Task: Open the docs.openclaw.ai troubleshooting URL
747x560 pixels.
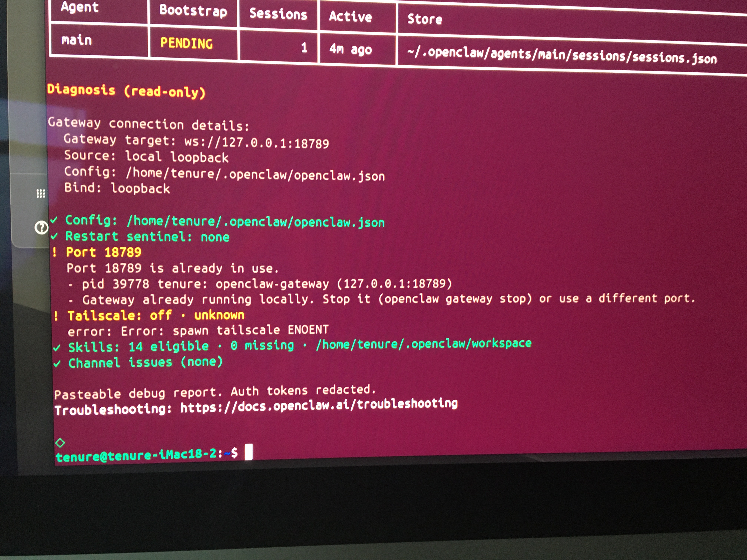Action: (x=319, y=406)
